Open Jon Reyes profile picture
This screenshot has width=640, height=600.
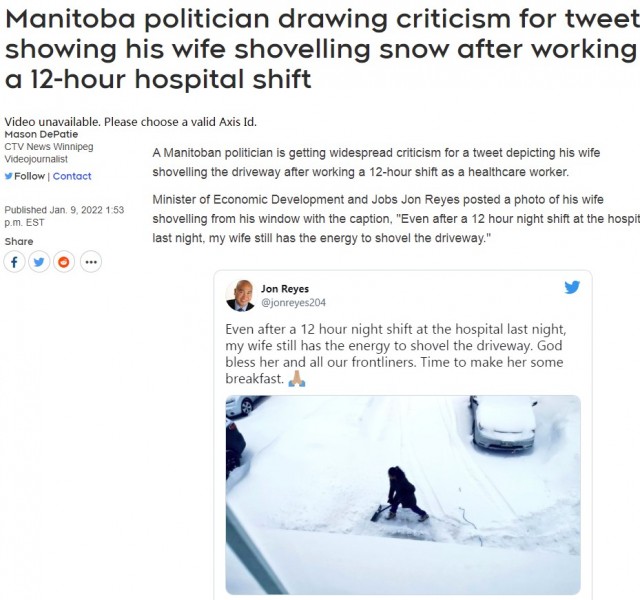coord(240,295)
